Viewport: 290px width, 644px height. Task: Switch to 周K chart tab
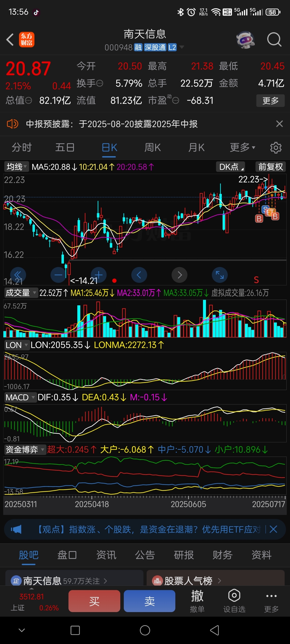tap(153, 147)
